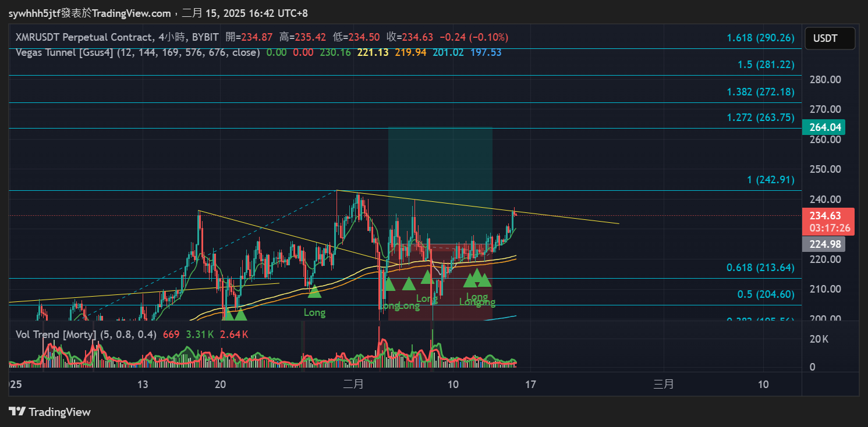The height and width of the screenshot is (427, 868).
Task: Click the sywhhh5jtf發表於TradingView.com header text
Action: click(90, 13)
